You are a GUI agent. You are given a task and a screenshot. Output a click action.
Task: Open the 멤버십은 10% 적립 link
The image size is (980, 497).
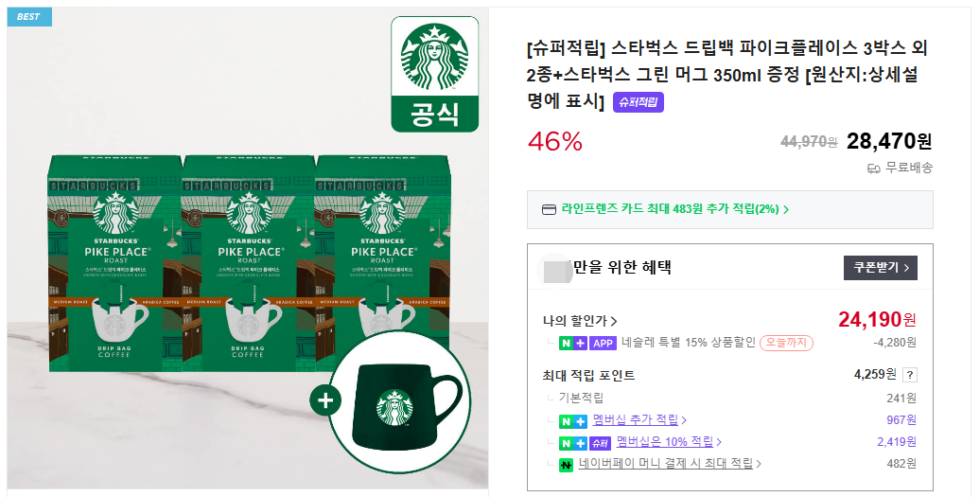(668, 442)
